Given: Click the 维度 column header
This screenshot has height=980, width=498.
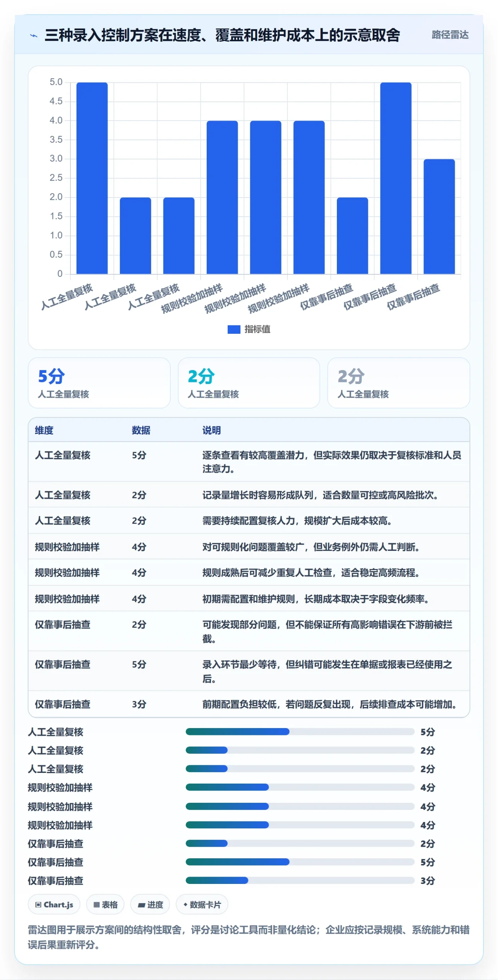Looking at the screenshot, I should [44, 430].
